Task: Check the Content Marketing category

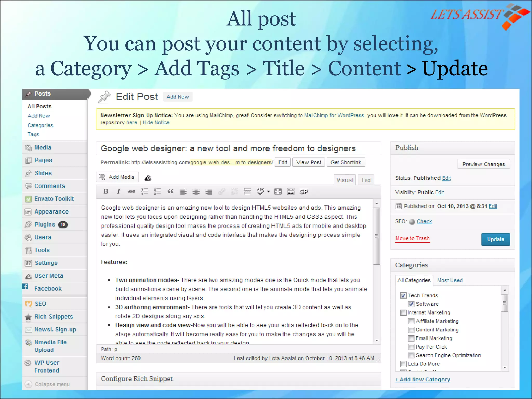Action: tap(411, 330)
